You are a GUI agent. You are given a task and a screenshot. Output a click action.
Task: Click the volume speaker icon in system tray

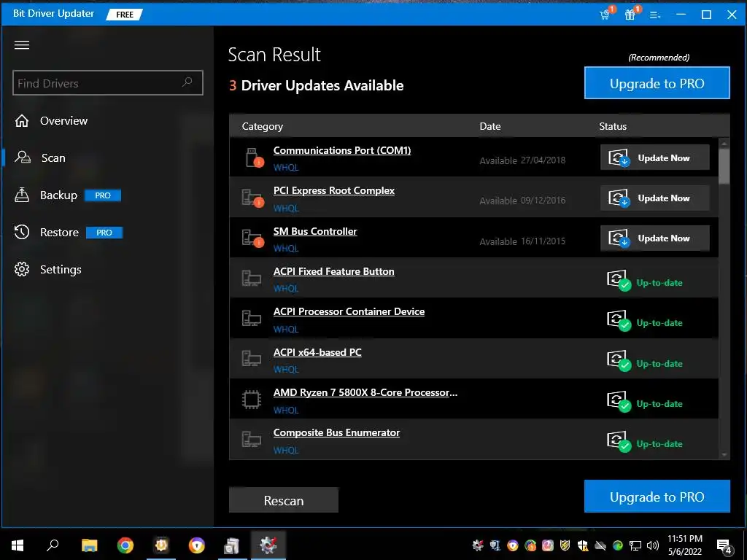coord(653,545)
